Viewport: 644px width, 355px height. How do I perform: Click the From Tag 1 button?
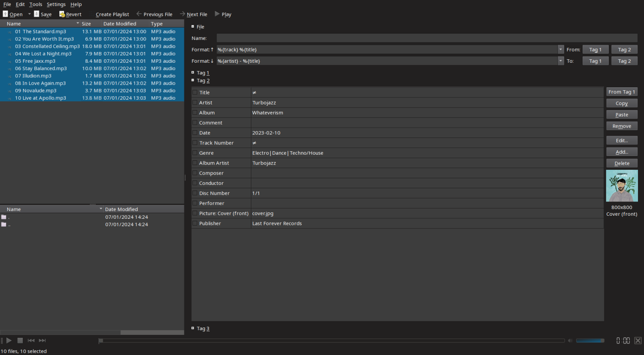coord(621,92)
